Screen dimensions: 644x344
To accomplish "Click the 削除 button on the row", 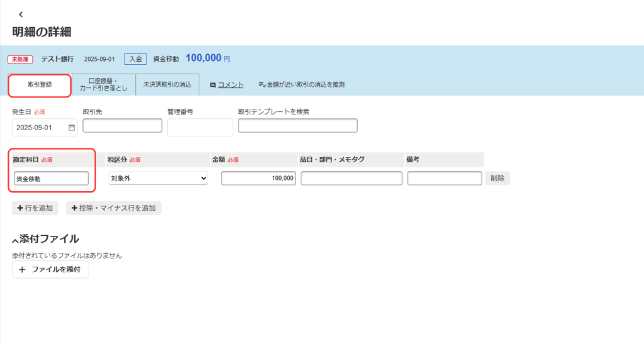I will tap(497, 179).
